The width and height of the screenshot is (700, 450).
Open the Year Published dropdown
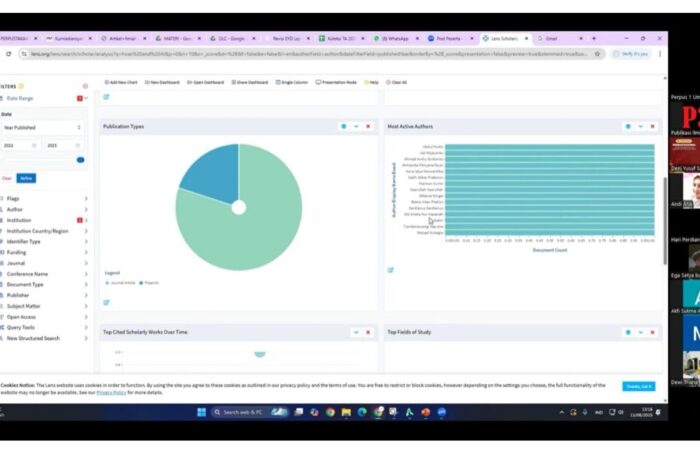coord(41,128)
